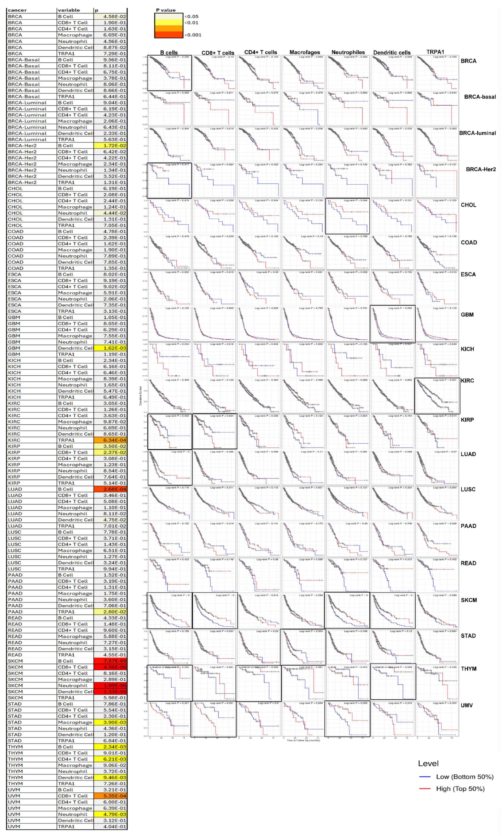Click the 'B cells' plot column heading
504x837 pixels.
click(x=169, y=53)
